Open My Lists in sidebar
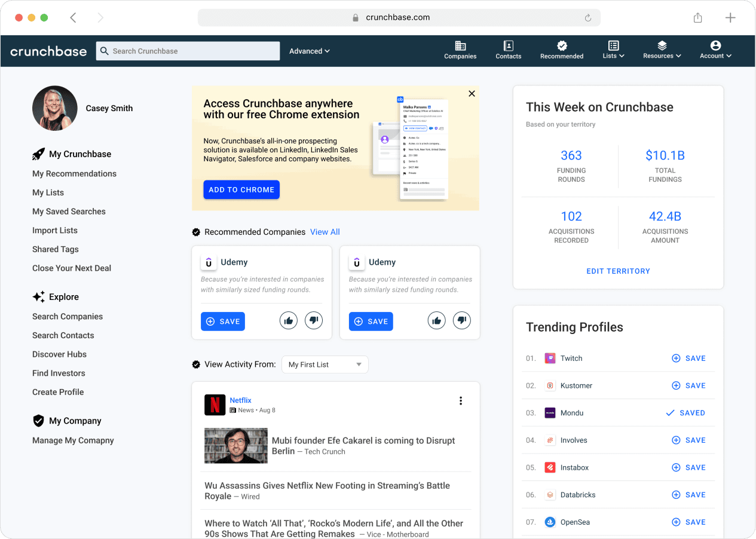This screenshot has width=756, height=539. (48, 192)
